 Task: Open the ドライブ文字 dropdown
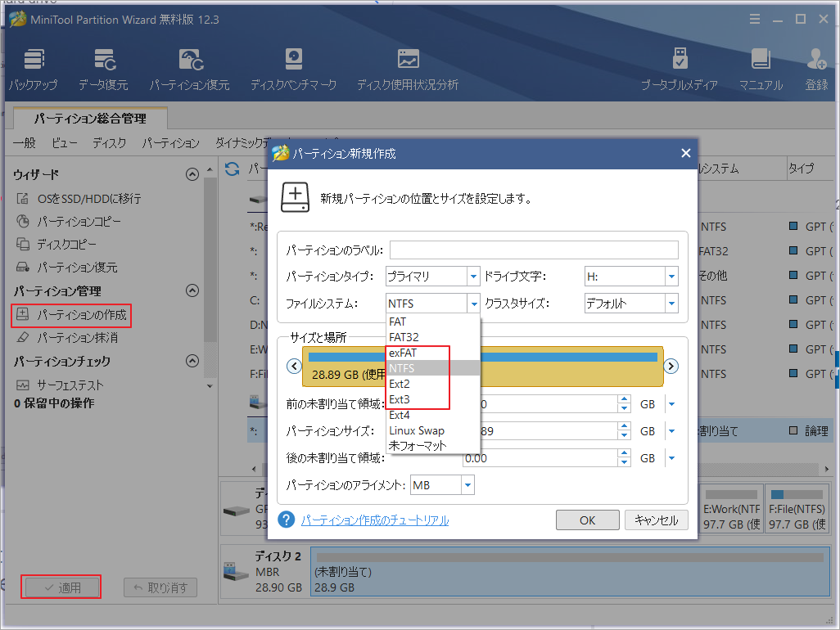(x=671, y=276)
